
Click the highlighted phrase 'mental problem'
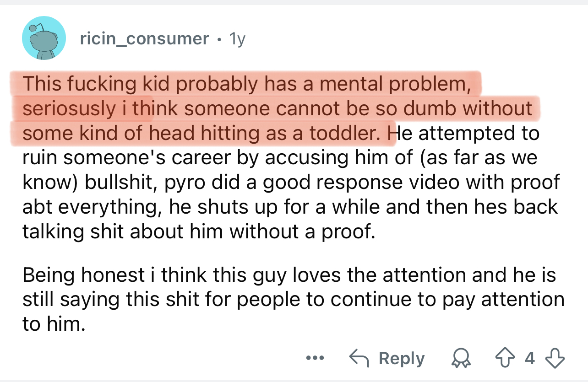(x=397, y=84)
